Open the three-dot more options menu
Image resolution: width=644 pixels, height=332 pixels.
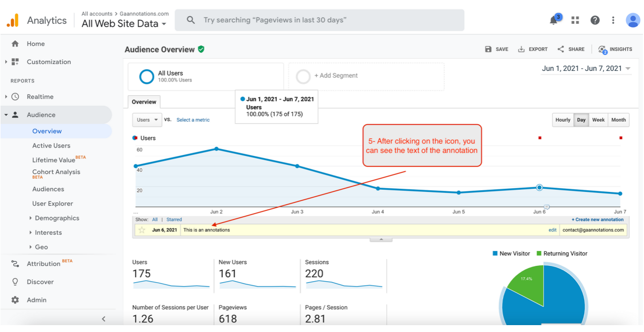613,20
